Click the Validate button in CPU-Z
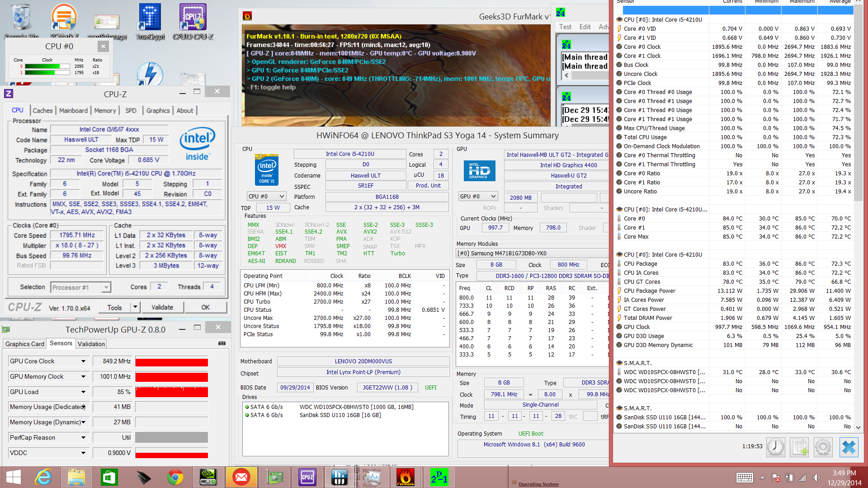 click(x=162, y=308)
